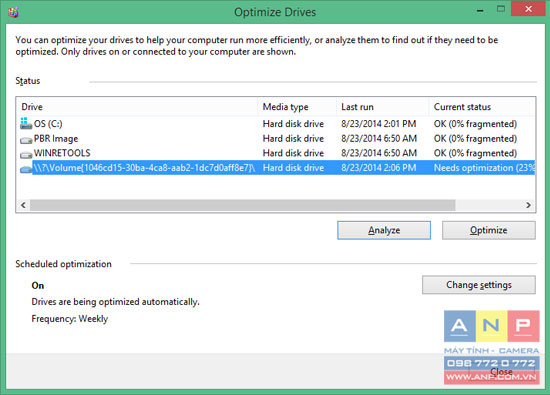550x395 pixels.
Task: Click the Analyze button
Action: point(384,230)
